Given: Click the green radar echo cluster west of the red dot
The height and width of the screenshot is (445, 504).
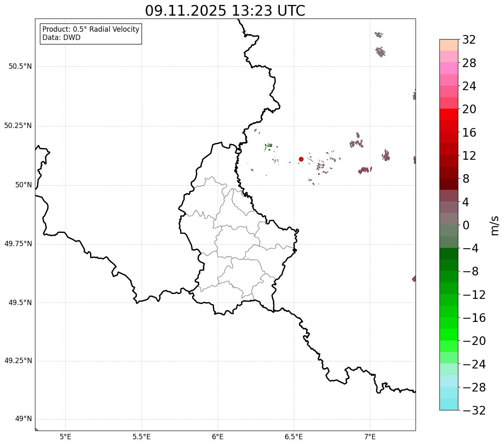Looking at the screenshot, I should click(269, 146).
